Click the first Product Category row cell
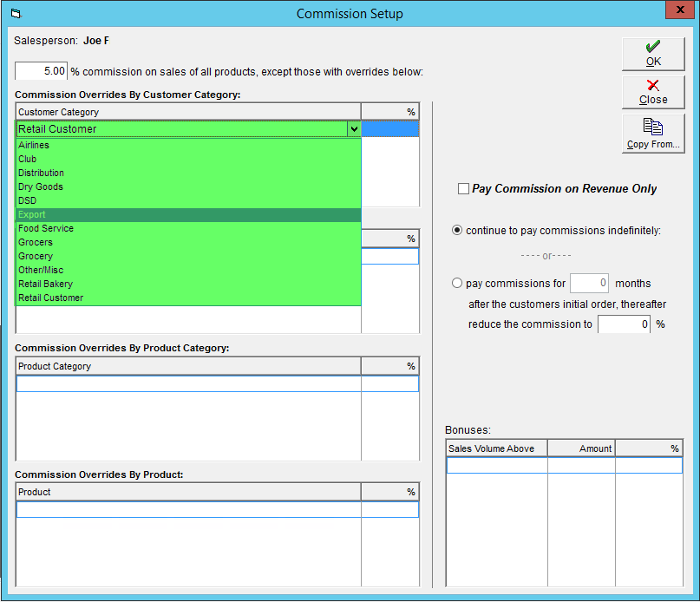Screen dimensions: 700x602 coord(188,384)
